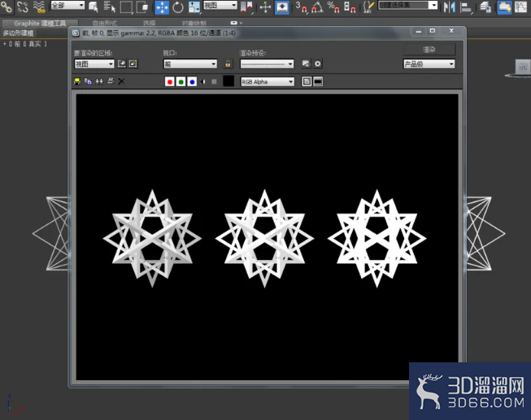Select the Unlink Selection tool
This screenshot has width=531, height=420.
(x=22, y=6)
